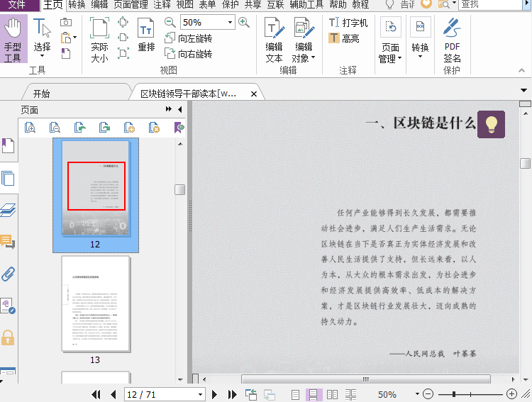Screen dimensions: 532x402
Task: Open the File menu
Action: (x=16, y=5)
